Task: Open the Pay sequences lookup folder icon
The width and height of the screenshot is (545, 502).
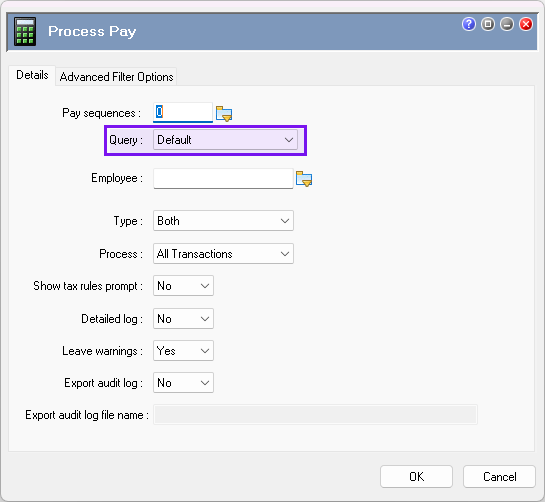Action: (x=224, y=113)
